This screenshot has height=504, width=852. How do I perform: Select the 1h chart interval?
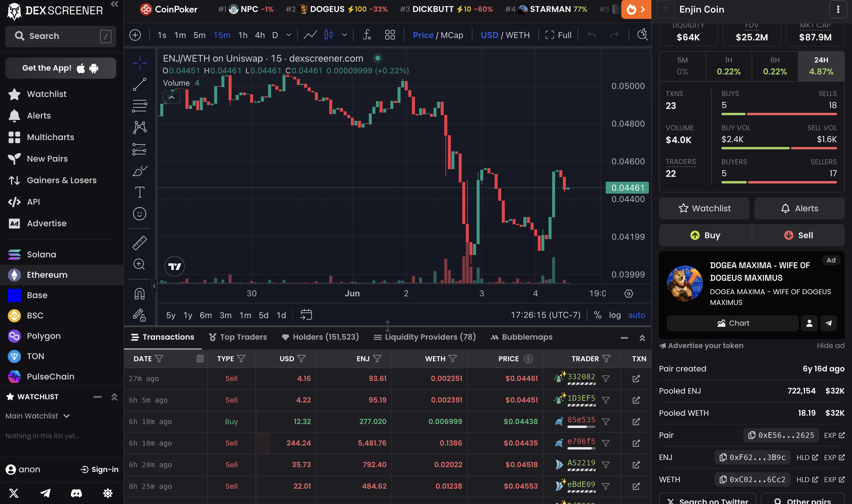[x=243, y=35]
